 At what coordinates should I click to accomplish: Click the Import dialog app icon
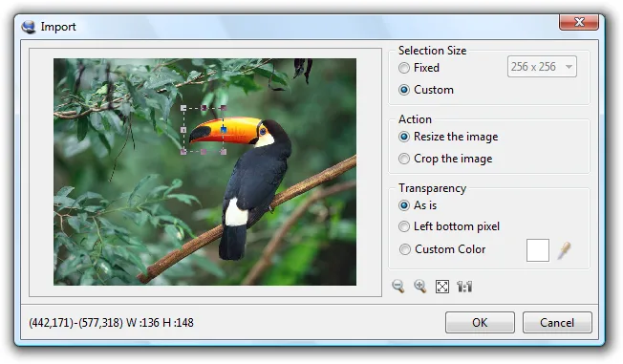(29, 27)
